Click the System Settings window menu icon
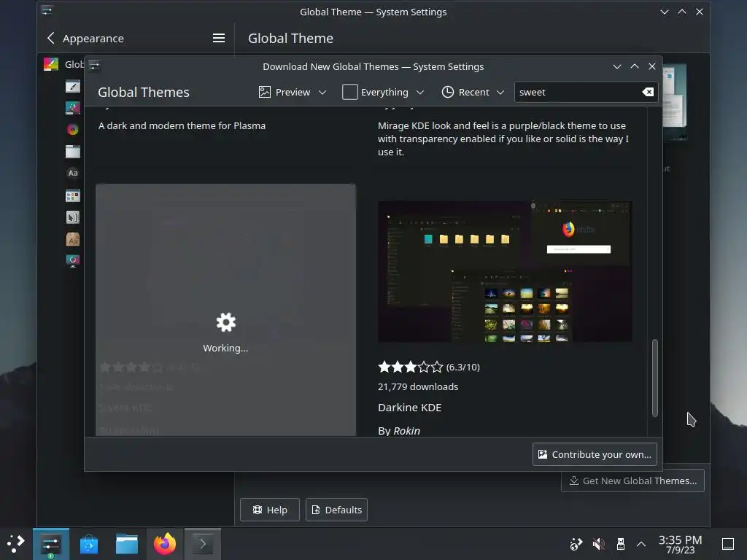 [x=47, y=11]
